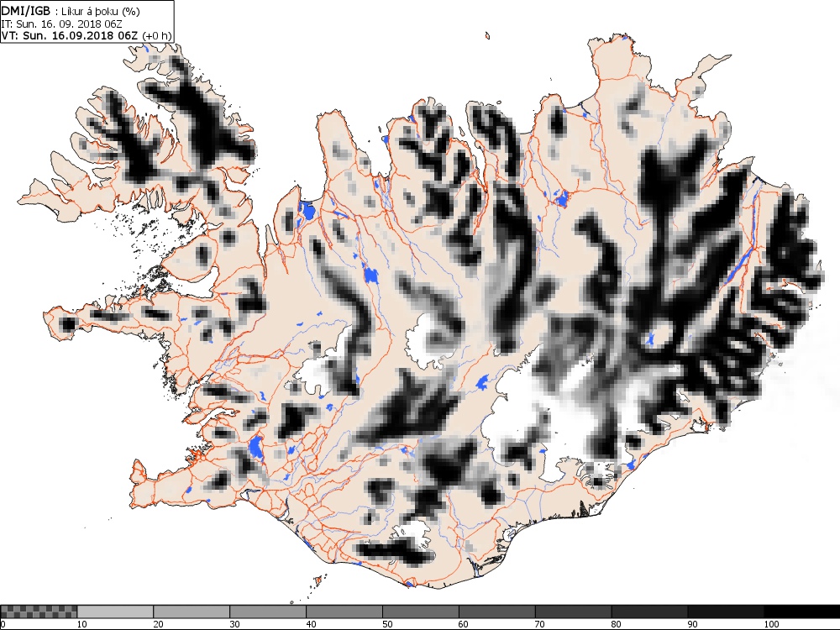This screenshot has height=630, width=840.
Task: Select the 'VT: Sun. 16.09.2018 06Z' line
Action: tap(70, 35)
